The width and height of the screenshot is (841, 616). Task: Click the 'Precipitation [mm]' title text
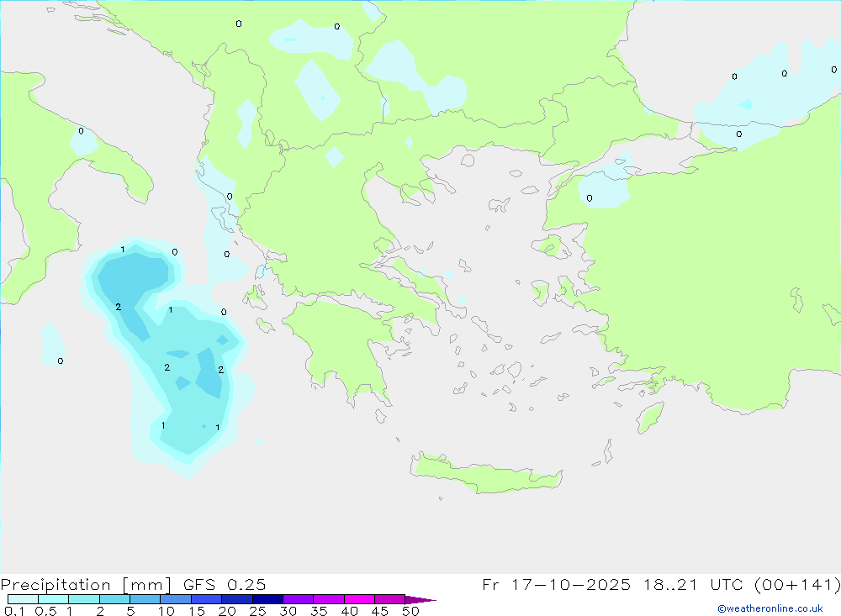pos(86,585)
